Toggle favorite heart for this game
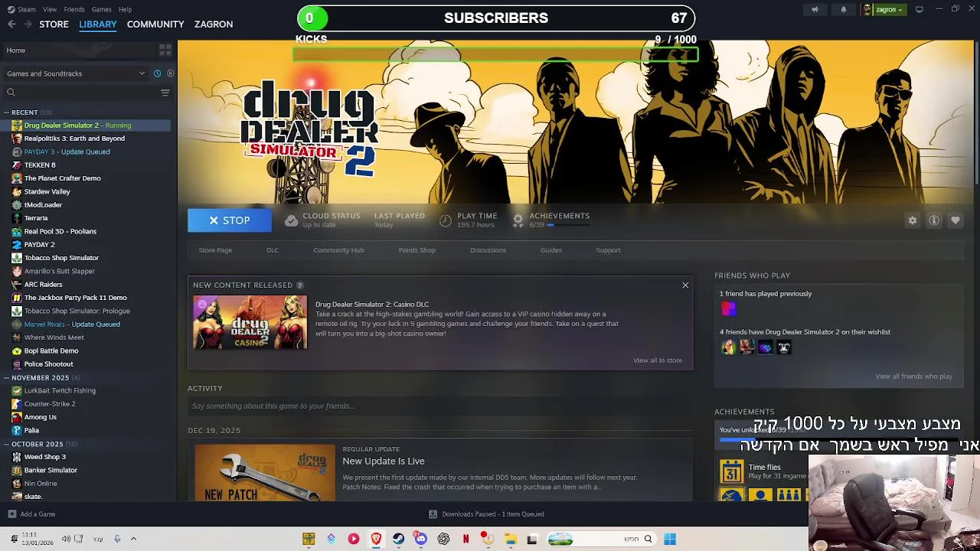Screen dimensions: 980x551 pos(955,220)
